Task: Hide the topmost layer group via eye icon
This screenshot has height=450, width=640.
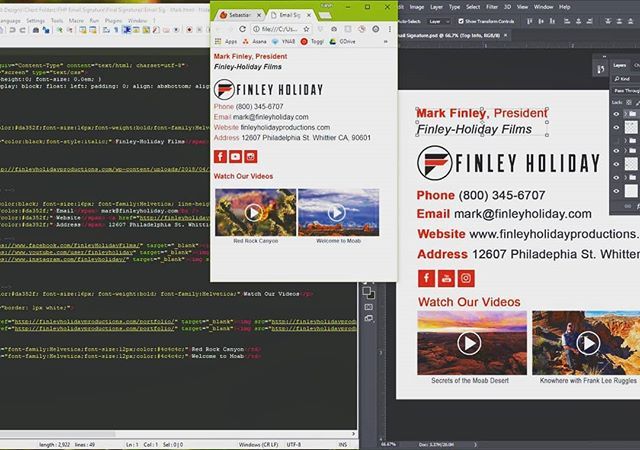Action: coord(616,114)
